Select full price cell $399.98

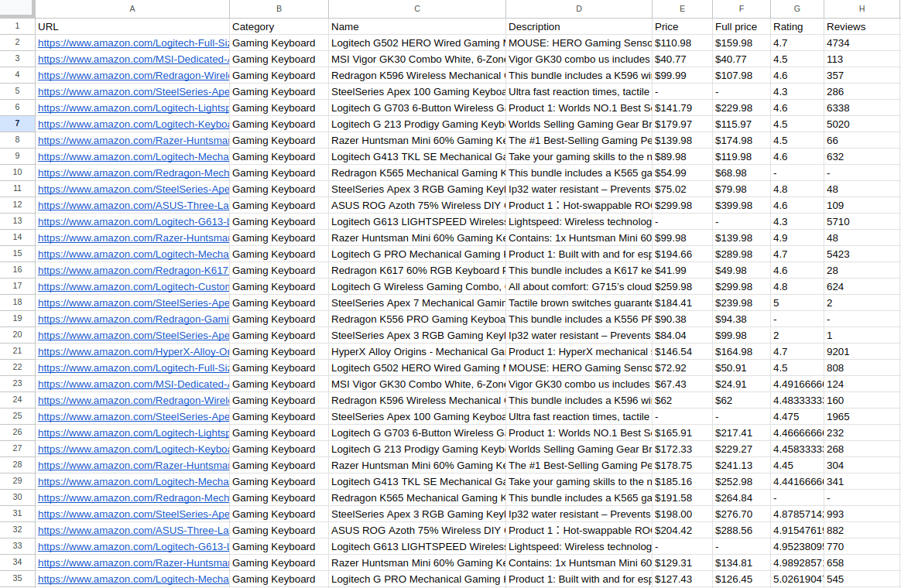tap(742, 206)
